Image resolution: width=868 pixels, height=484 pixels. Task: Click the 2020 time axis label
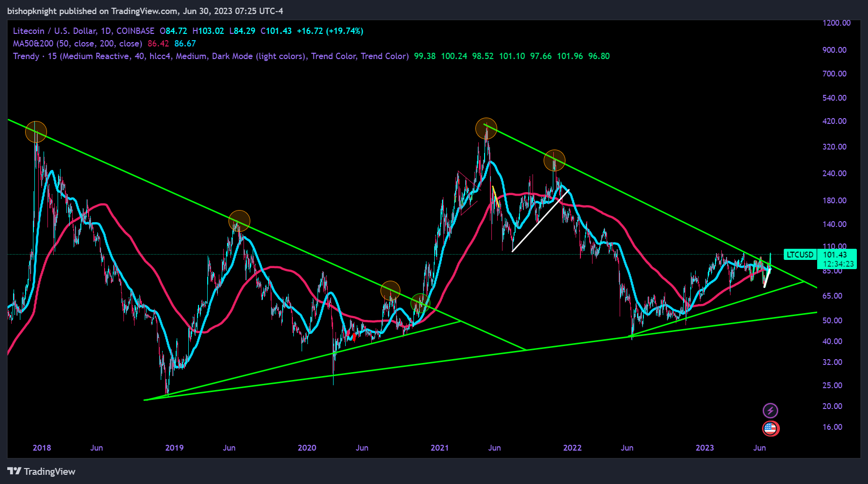pyautogui.click(x=307, y=448)
